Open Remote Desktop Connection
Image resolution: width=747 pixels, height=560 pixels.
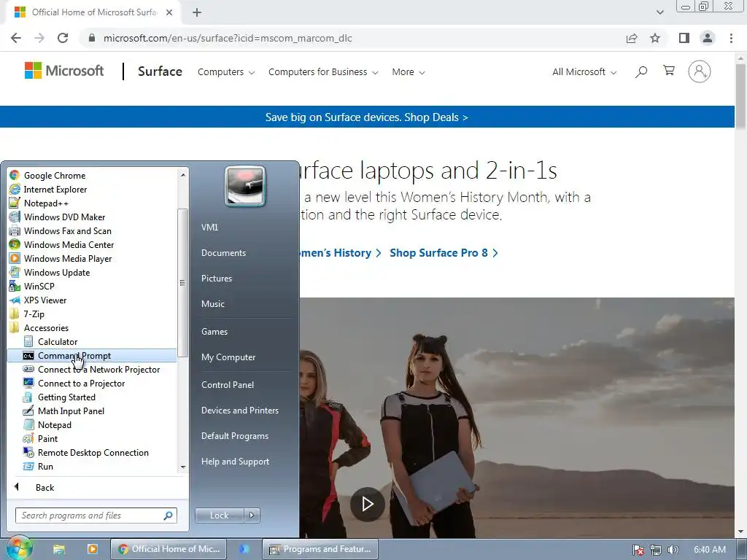(x=92, y=452)
